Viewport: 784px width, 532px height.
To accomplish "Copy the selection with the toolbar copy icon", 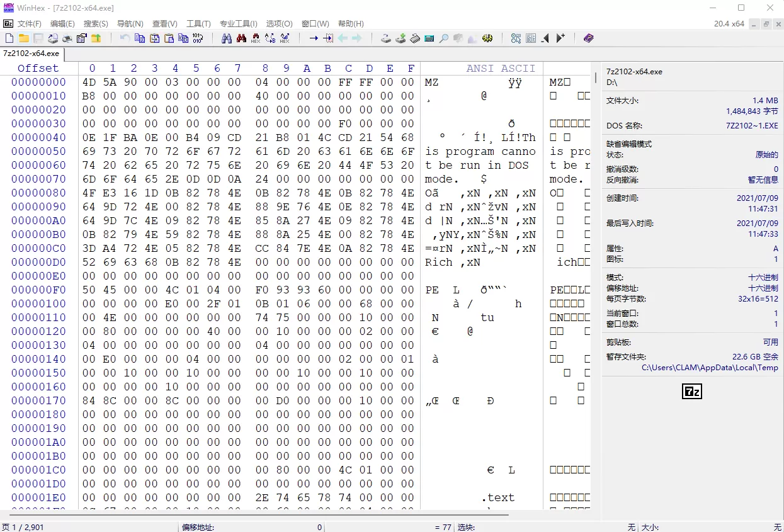I will click(140, 38).
